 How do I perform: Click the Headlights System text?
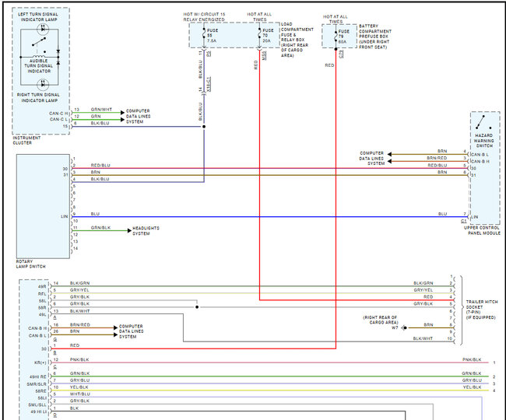point(146,231)
